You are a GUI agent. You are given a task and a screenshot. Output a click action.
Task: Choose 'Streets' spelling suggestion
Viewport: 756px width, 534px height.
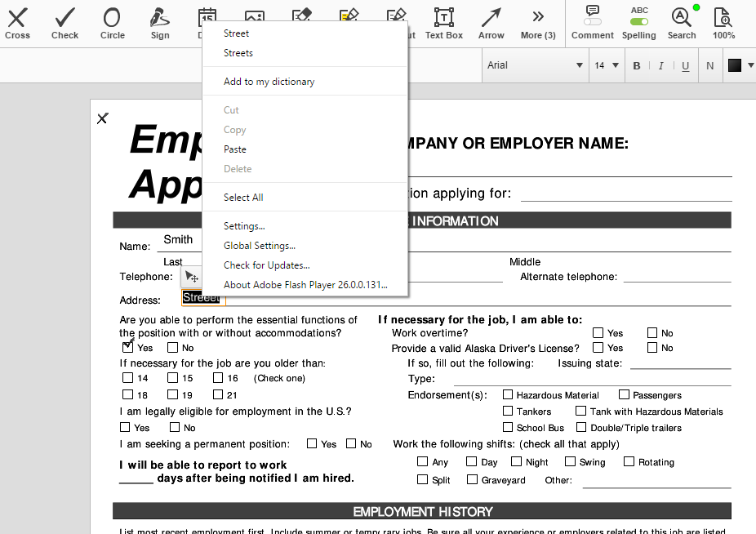[x=305, y=53]
